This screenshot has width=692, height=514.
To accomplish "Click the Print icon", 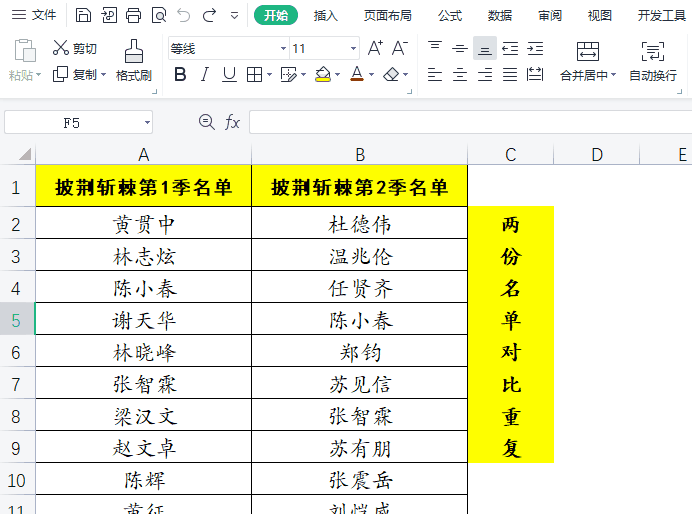I will point(133,15).
